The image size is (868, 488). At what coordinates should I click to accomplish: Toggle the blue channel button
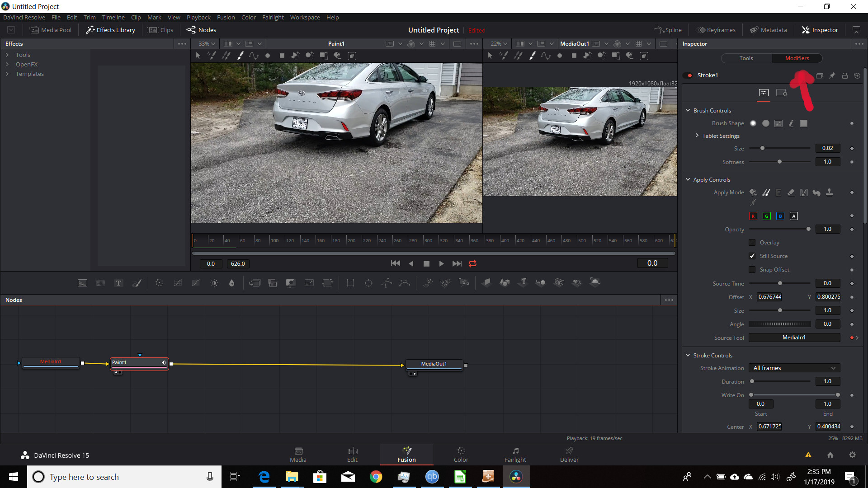click(780, 216)
